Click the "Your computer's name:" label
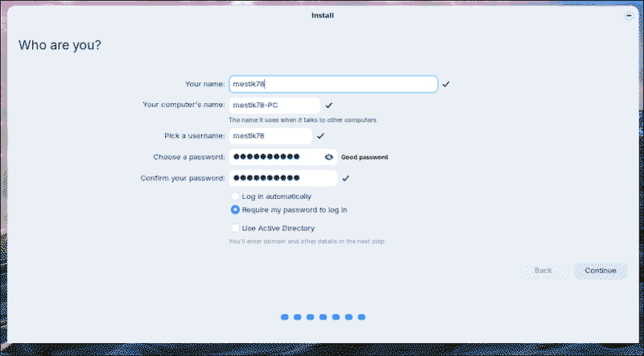 pyautogui.click(x=184, y=105)
